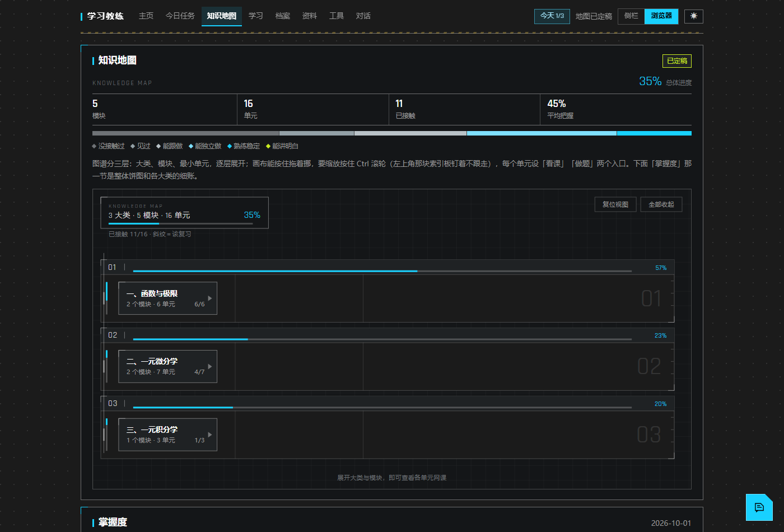
Task: Click the 能独立做 legend item
Action: pyautogui.click(x=205, y=146)
